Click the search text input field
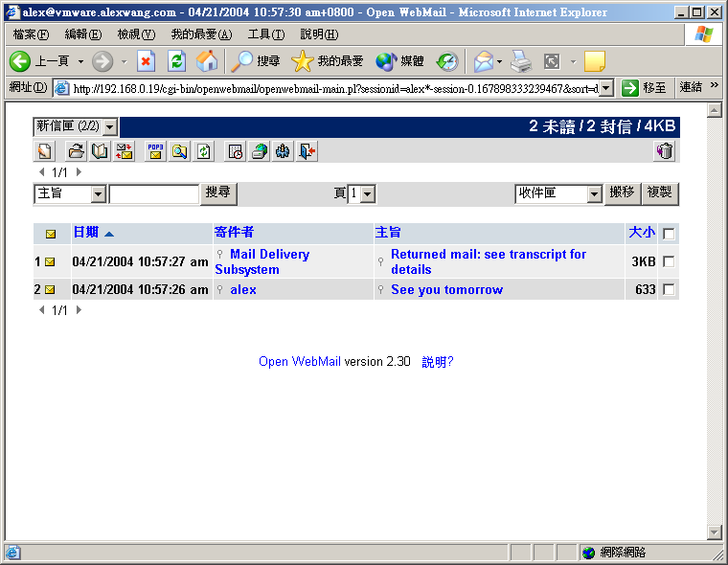Screen dimensions: 728x565 (x=153, y=194)
